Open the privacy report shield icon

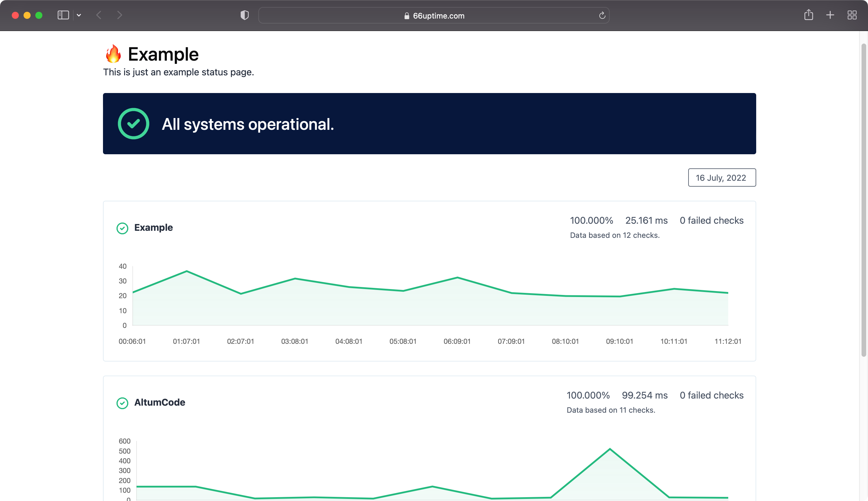click(x=245, y=15)
